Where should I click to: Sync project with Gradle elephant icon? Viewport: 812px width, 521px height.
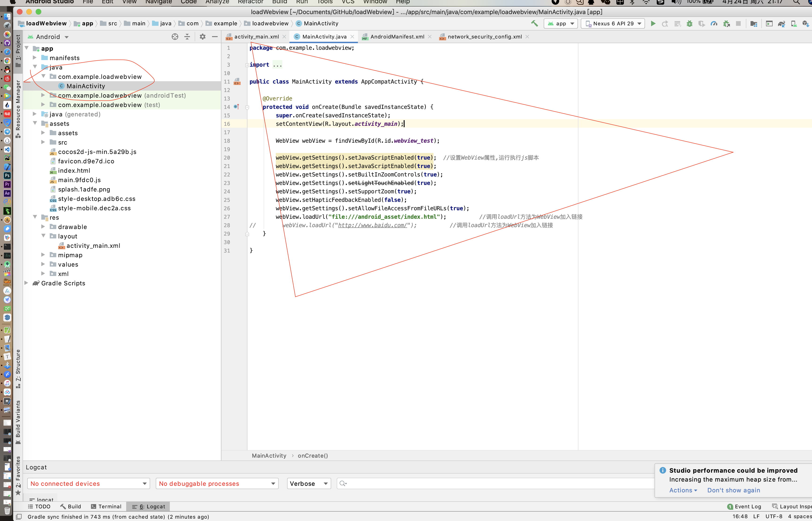[781, 23]
